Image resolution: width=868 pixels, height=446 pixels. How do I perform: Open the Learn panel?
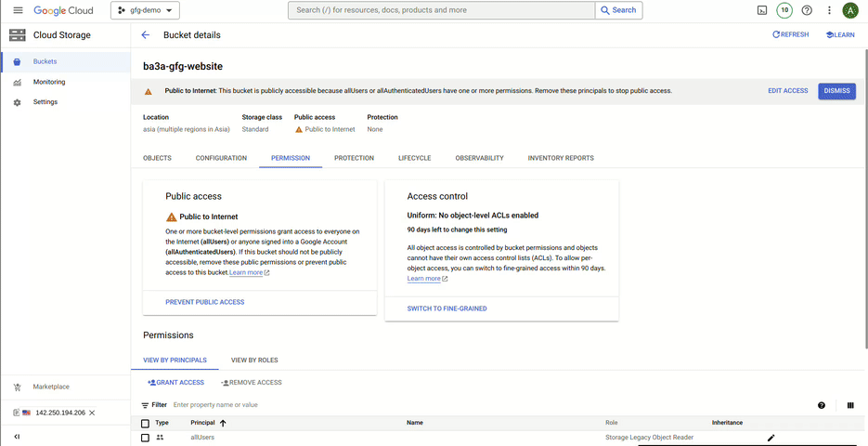point(840,35)
